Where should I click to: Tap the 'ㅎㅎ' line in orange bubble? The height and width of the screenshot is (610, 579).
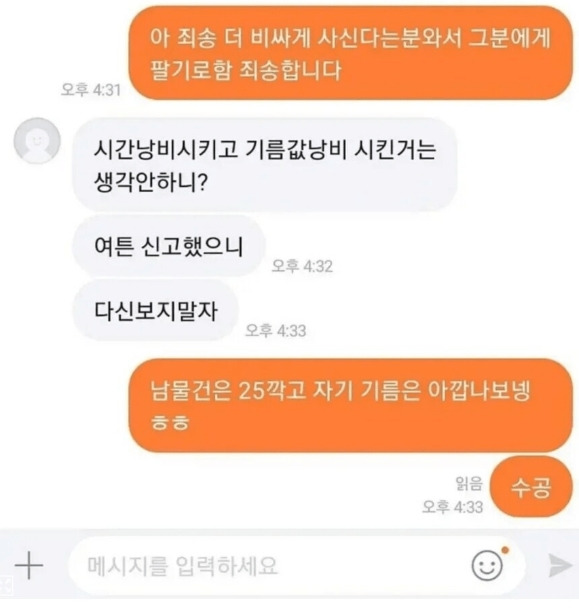170,422
